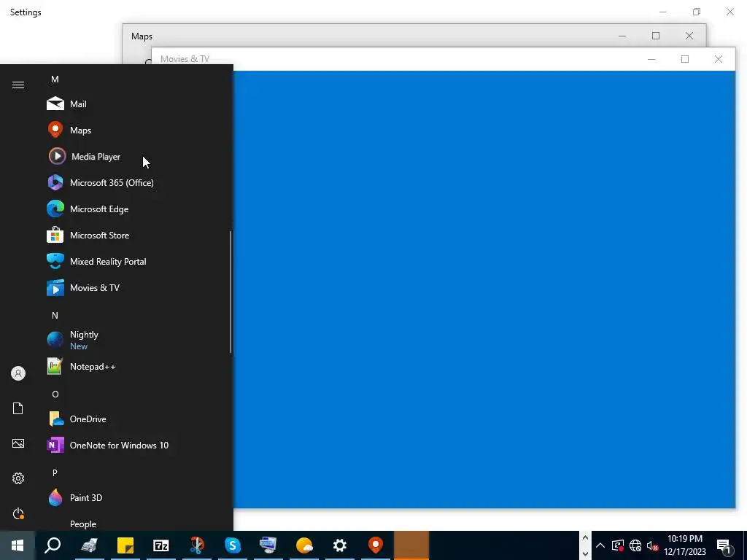The width and height of the screenshot is (747, 560).
Task: Select the orange active taskbar button
Action: pos(411,545)
